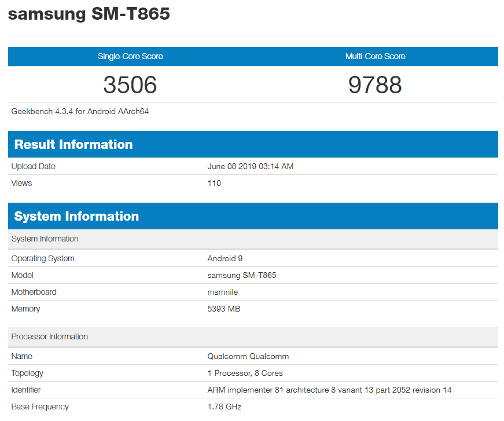Click the Memory value 5393 MB

[x=224, y=309]
